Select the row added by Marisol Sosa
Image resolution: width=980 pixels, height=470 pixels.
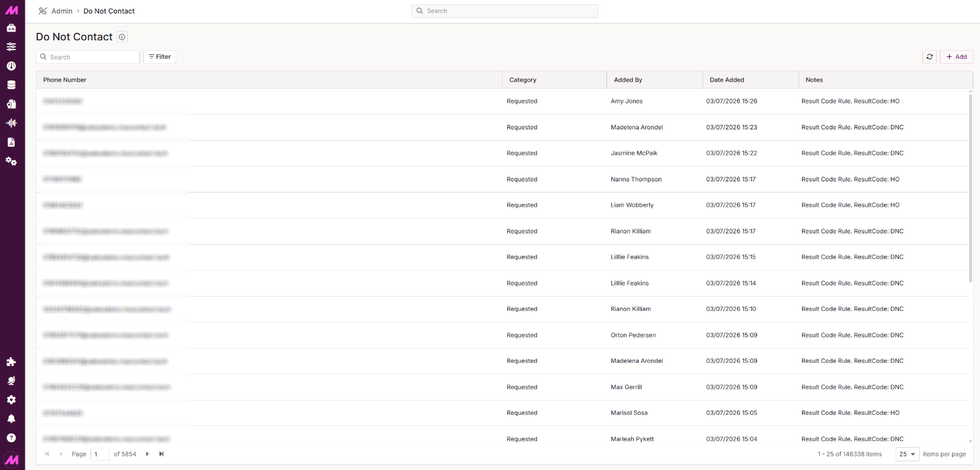[502, 413]
